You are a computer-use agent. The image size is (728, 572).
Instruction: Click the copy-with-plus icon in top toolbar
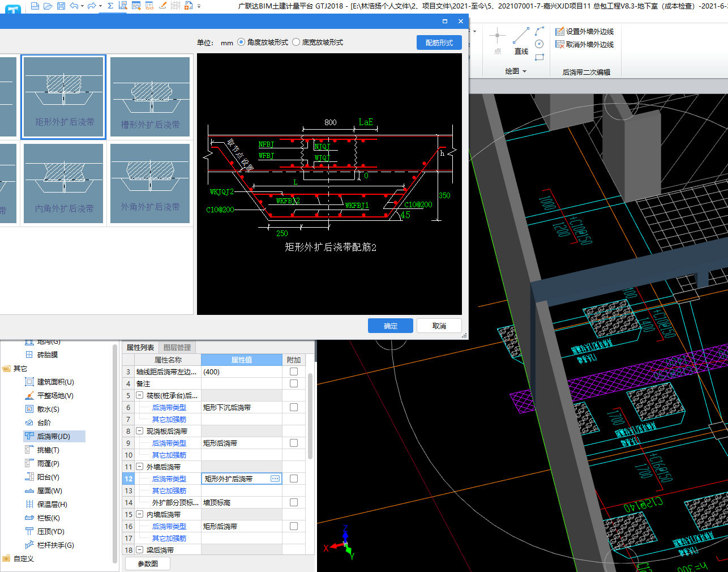point(189,6)
